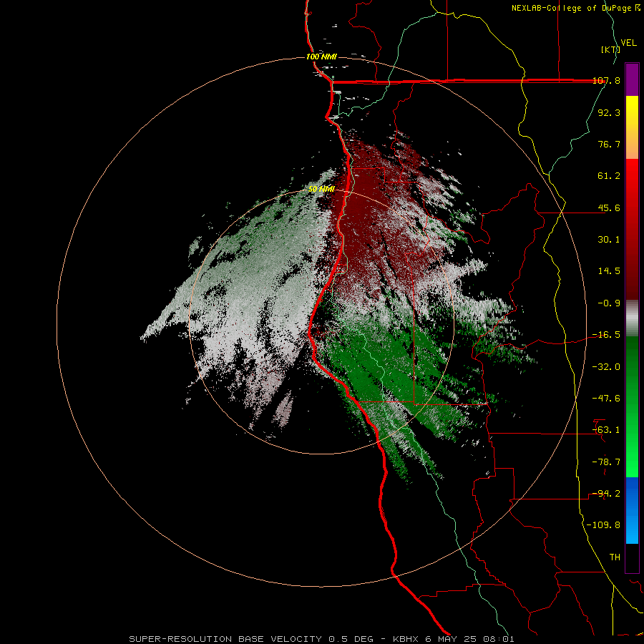Click the -32.0 value on the velocity scale

coord(606,366)
